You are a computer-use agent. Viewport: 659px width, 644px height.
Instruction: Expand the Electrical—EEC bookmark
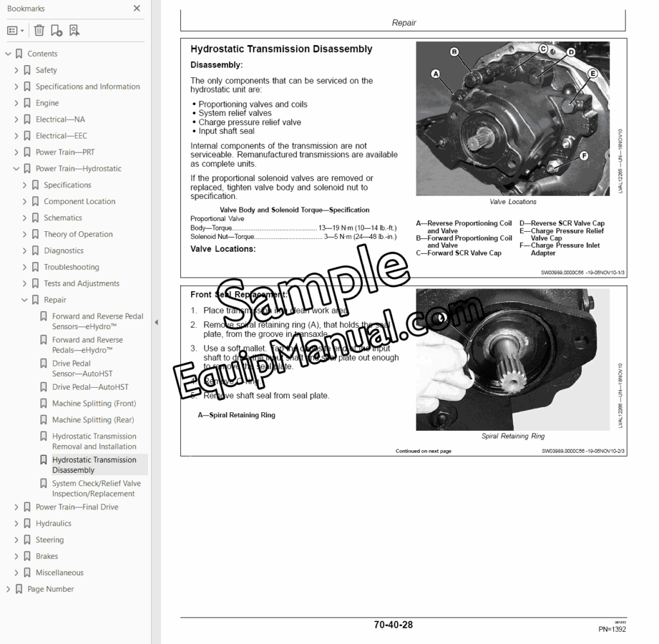tap(16, 136)
